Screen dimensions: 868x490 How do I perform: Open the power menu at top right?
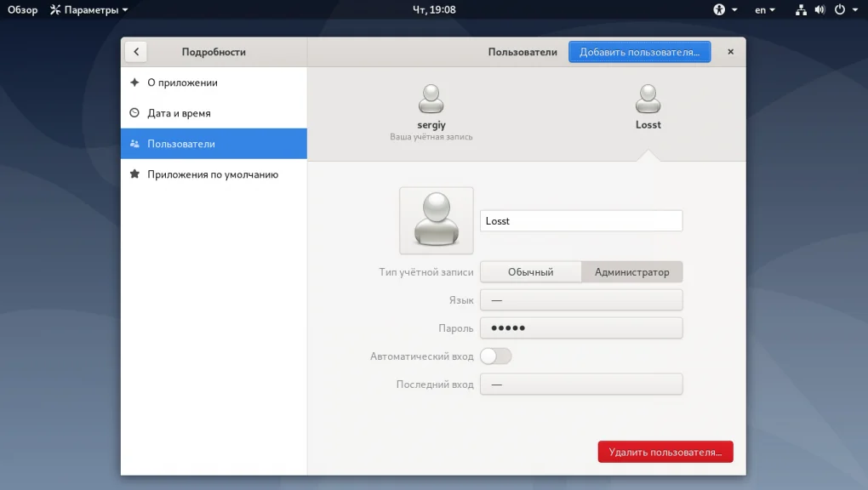(843, 9)
